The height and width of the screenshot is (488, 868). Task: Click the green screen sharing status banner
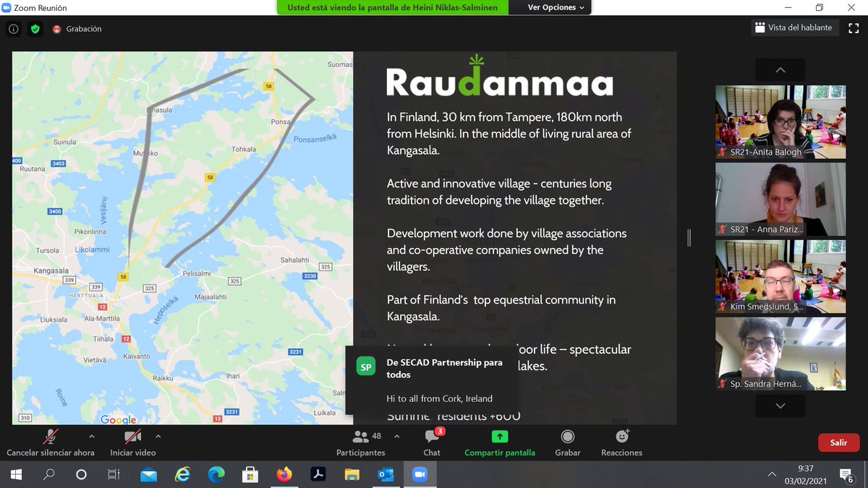click(393, 7)
